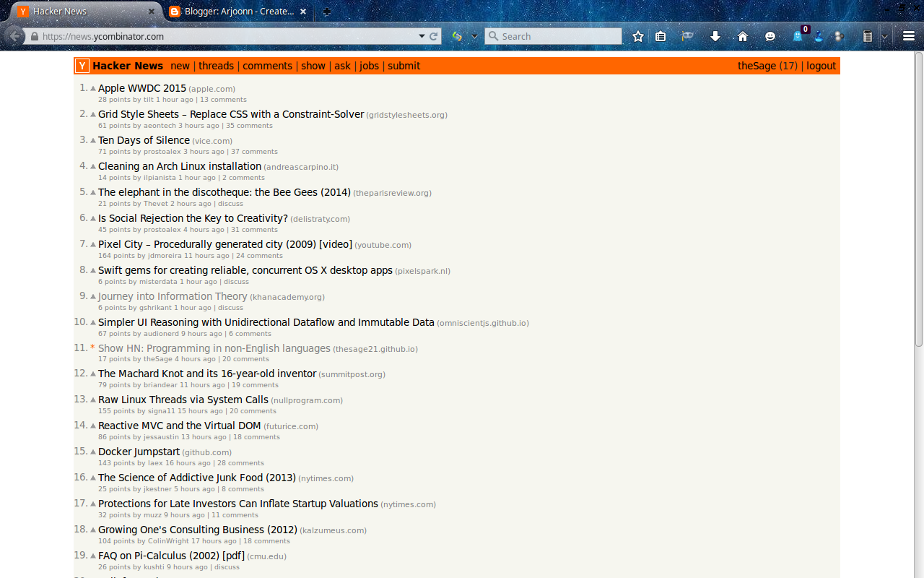The height and width of the screenshot is (578, 924).
Task: Click the smiley face toolbar icon
Action: pyautogui.click(x=770, y=36)
